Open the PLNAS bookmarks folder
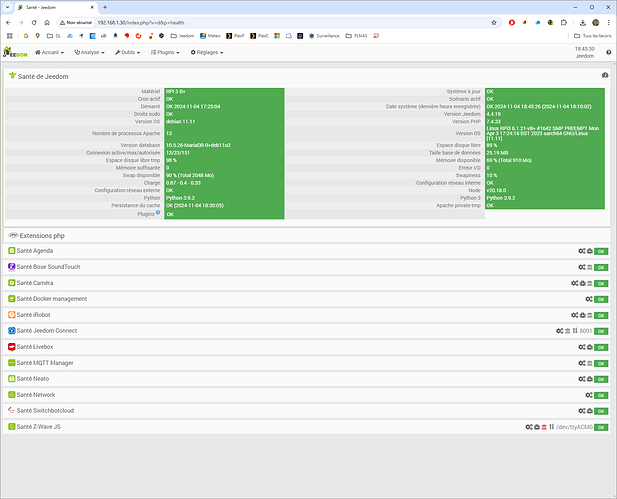This screenshot has height=499, width=617. [x=357, y=36]
